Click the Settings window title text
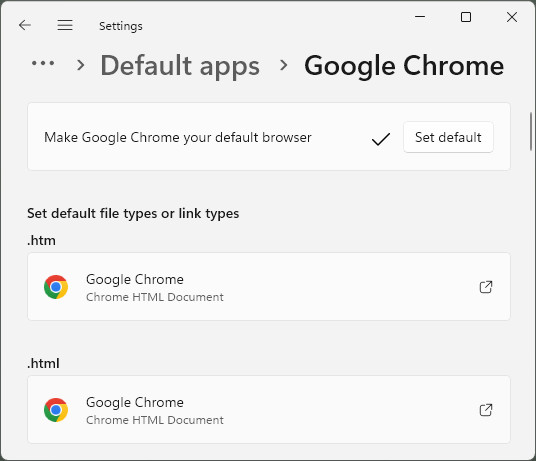Image resolution: width=536 pixels, height=461 pixels. pos(121,26)
